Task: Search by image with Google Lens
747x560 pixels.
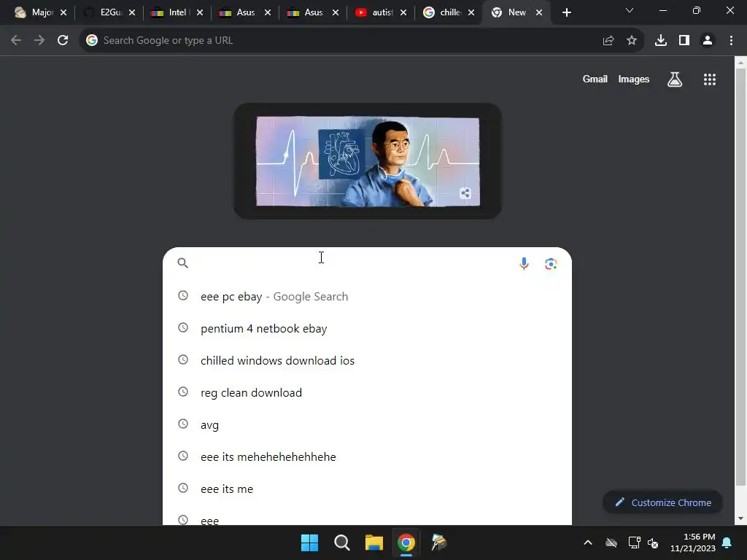Action: 551,263
